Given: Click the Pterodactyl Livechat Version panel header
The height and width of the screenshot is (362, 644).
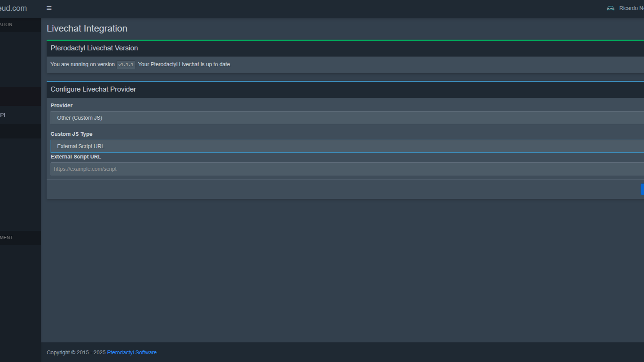Looking at the screenshot, I should click(x=94, y=48).
